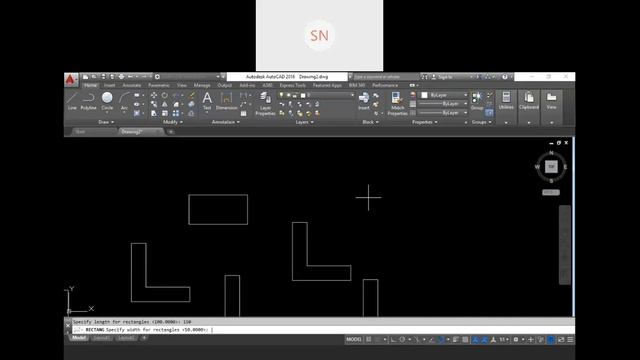Open the Home ribbon tab
The width and height of the screenshot is (640, 360).
point(91,85)
